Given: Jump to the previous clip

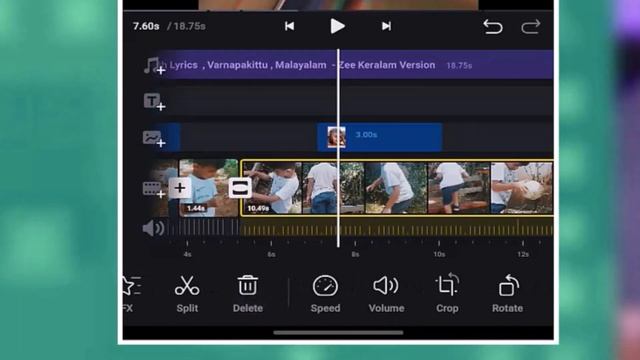Looking at the screenshot, I should click(289, 26).
